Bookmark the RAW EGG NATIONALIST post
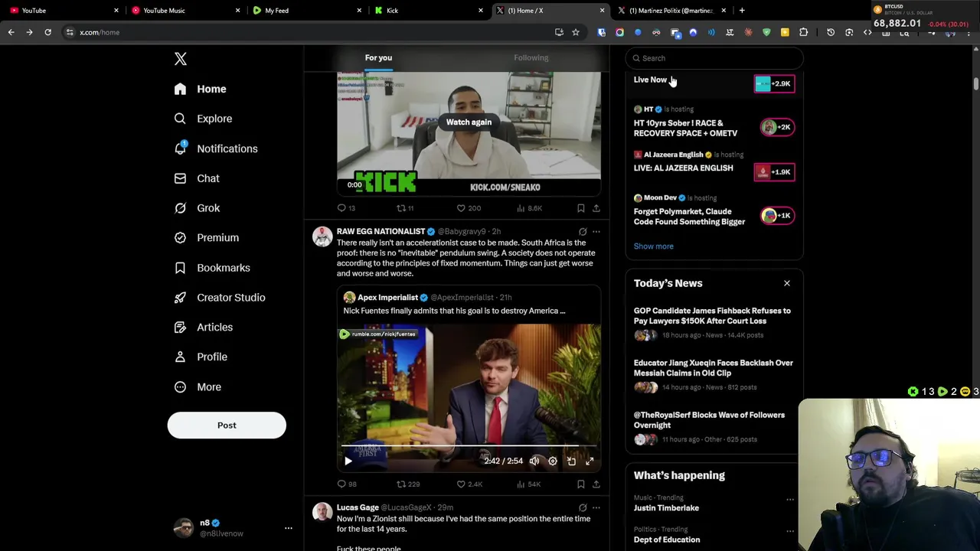The width and height of the screenshot is (980, 551). (580, 484)
